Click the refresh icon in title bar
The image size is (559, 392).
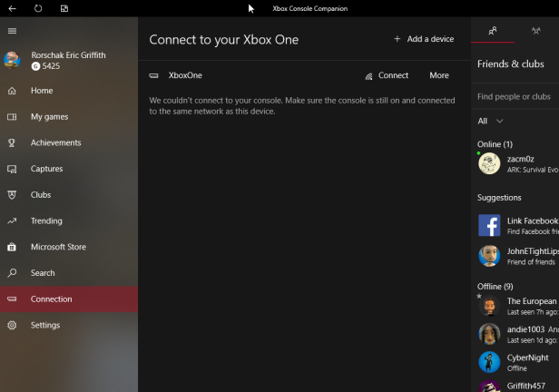[38, 8]
